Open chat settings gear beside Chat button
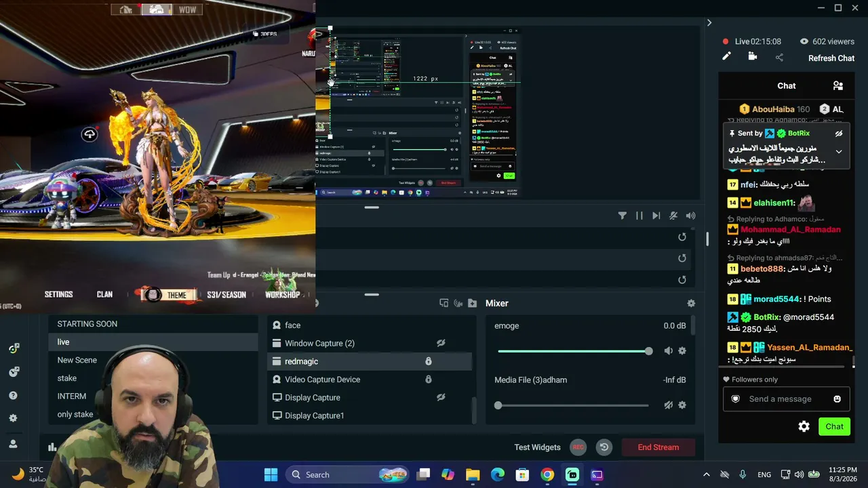The image size is (868, 488). click(x=804, y=426)
